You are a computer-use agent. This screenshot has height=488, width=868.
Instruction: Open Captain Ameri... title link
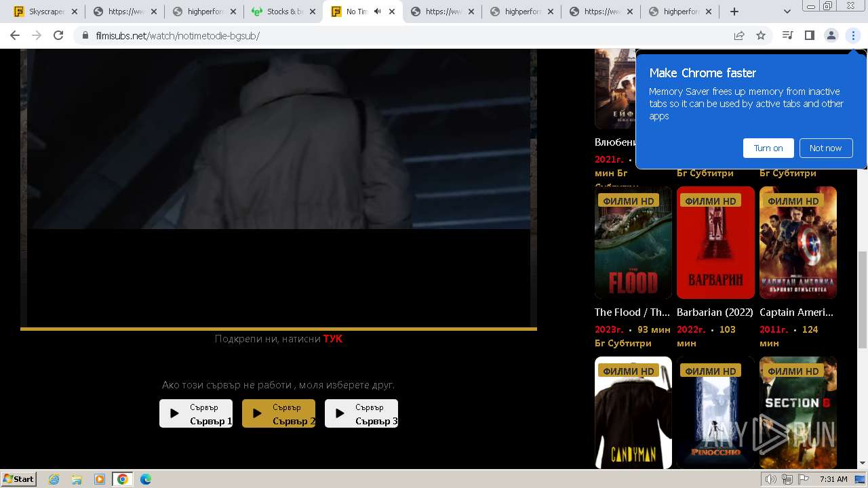[797, 312]
